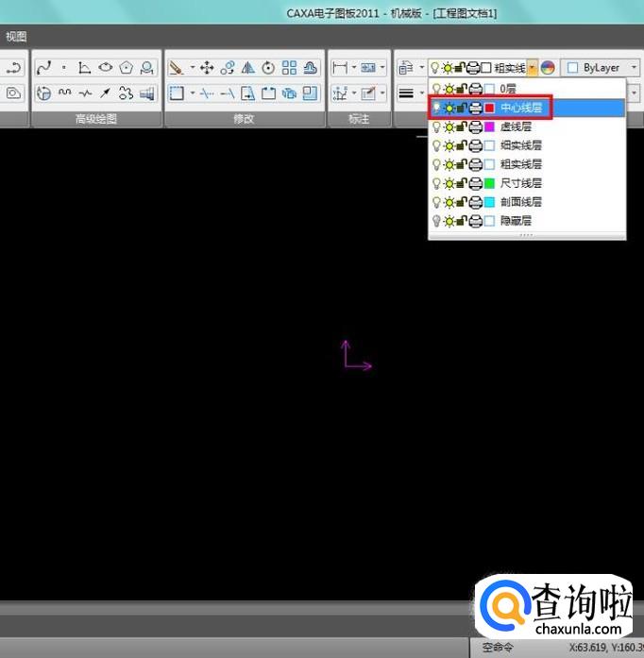Open the layer settings icon

405,68
